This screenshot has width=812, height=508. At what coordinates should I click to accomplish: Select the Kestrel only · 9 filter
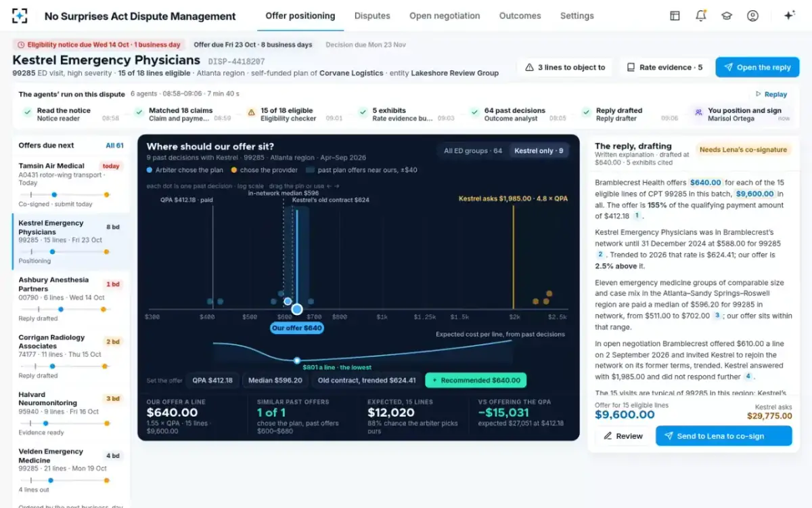pyautogui.click(x=539, y=151)
